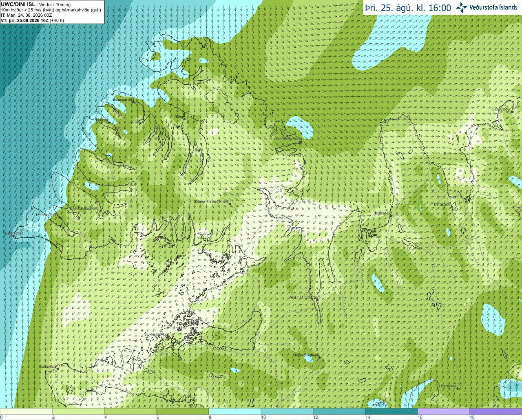522x420 pixels.
Task: Pick the 0–2 m/s pale yellow legend swatch
Action: (26, 411)
